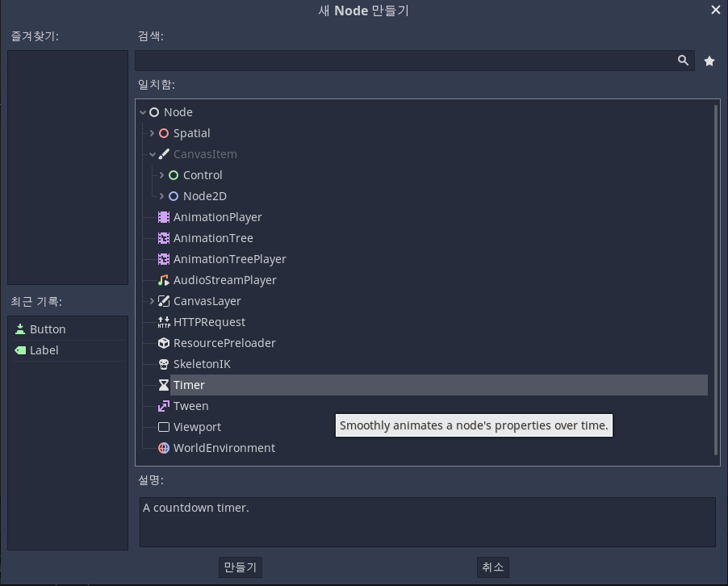Click the WorldEnvironment globe icon
Screen dimensions: 728x586
(x=164, y=448)
